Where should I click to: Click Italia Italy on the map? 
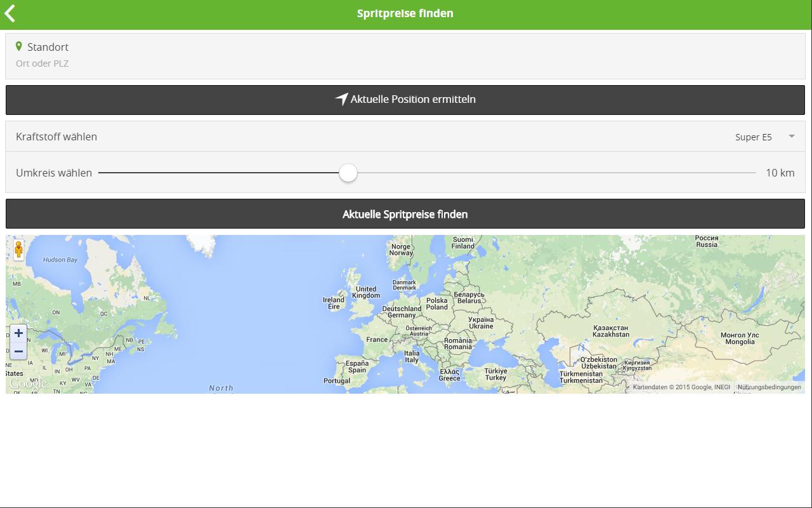tap(412, 356)
